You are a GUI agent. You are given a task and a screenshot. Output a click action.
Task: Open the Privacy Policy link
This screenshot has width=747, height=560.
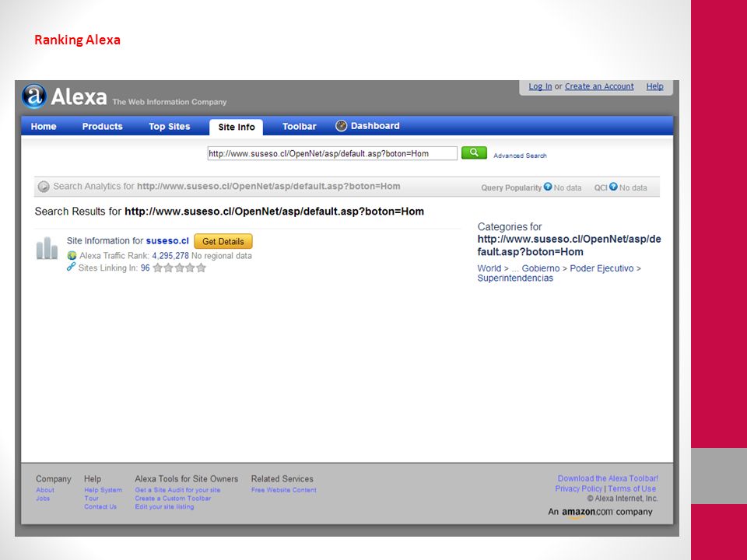pos(578,488)
